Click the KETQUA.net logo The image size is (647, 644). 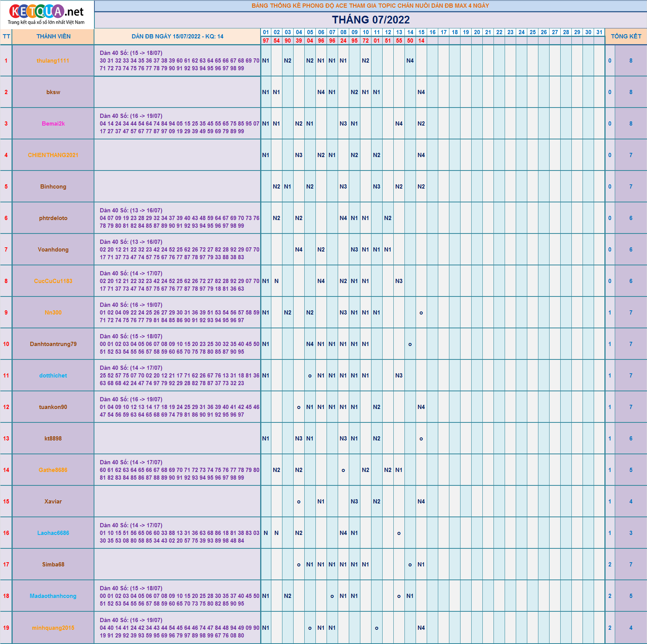[46, 14]
